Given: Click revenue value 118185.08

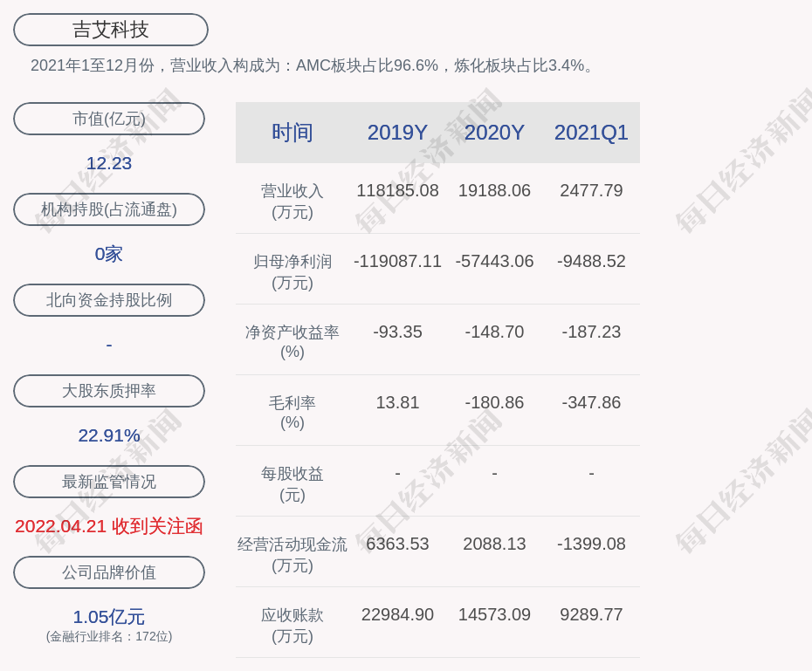Looking at the screenshot, I should 397,190.
